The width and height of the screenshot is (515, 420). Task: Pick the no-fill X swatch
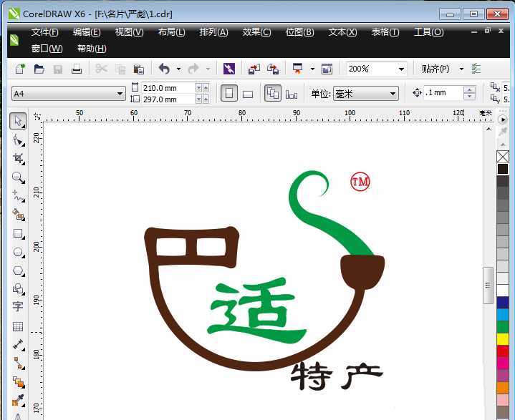click(x=503, y=157)
